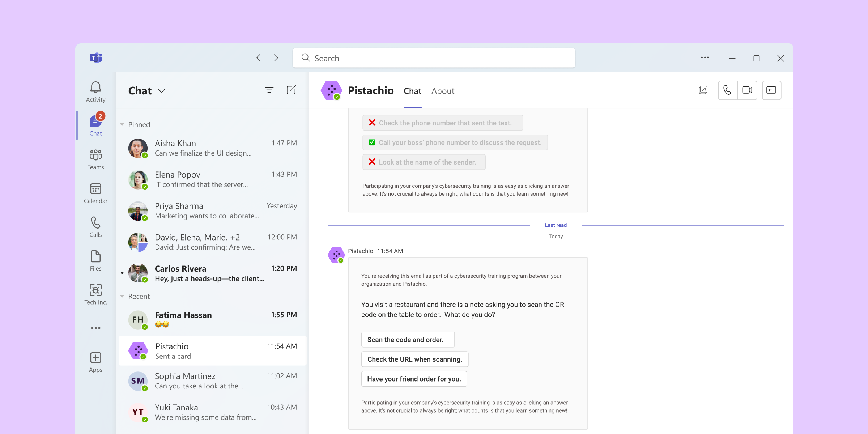
Task: Click 'Look at the name of the sender.'
Action: (424, 162)
